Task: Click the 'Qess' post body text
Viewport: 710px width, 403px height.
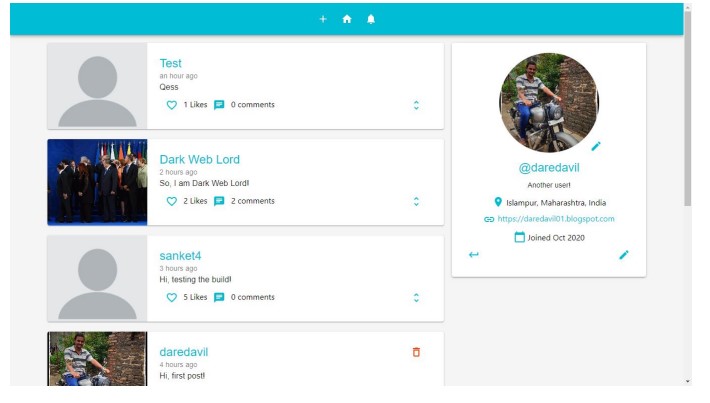Action: coord(169,87)
